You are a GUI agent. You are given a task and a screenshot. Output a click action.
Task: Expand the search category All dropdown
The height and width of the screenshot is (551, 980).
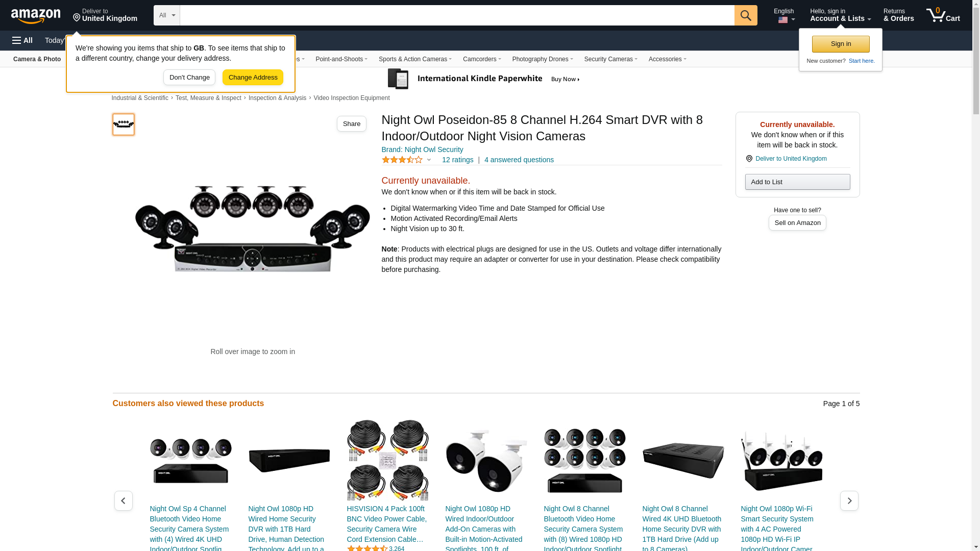tap(167, 15)
